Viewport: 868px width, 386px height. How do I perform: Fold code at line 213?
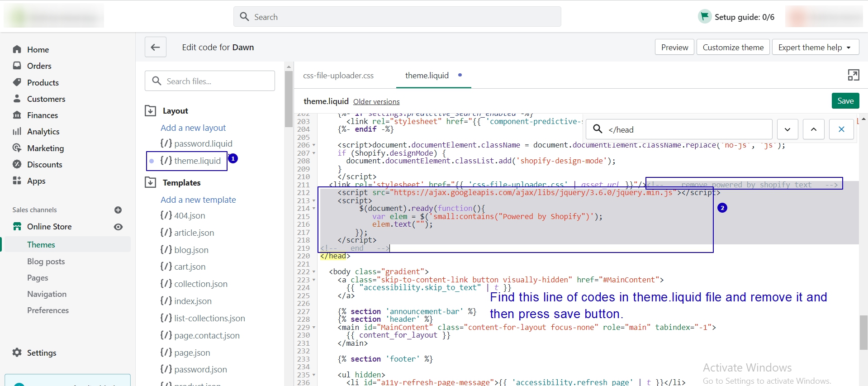tap(314, 201)
